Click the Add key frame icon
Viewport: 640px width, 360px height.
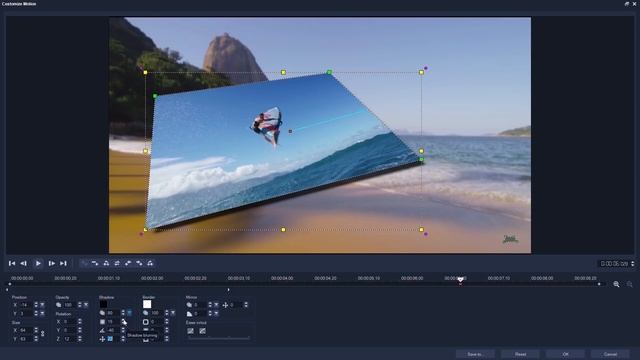click(84, 264)
